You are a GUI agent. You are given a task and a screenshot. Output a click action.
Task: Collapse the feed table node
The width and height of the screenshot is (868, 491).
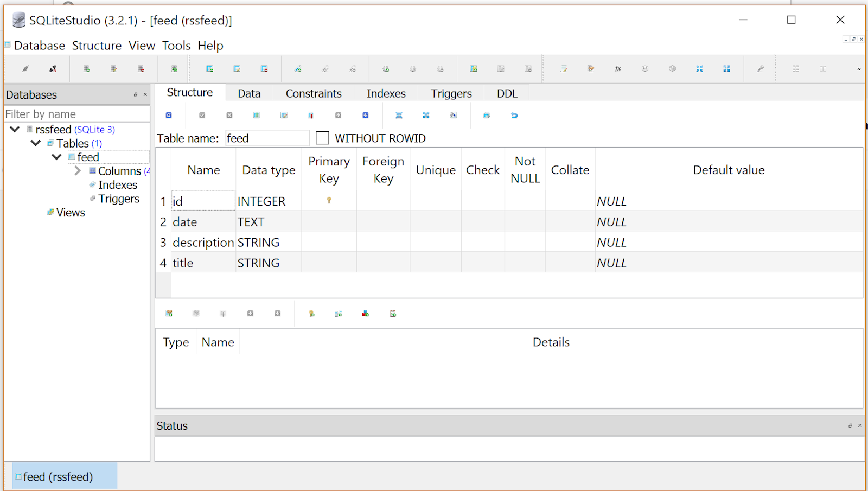(56, 157)
